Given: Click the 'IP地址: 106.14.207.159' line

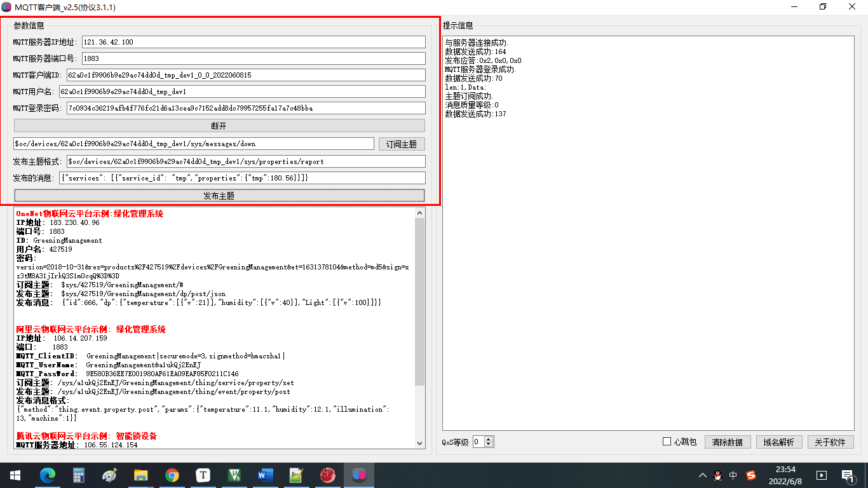Looking at the screenshot, I should pyautogui.click(x=62, y=338).
